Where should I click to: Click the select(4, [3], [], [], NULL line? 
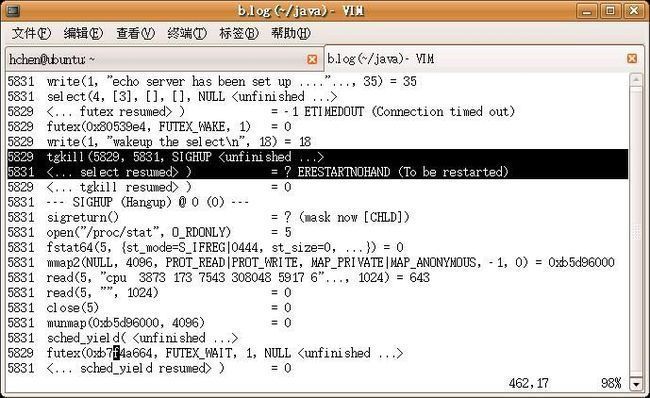point(172,97)
